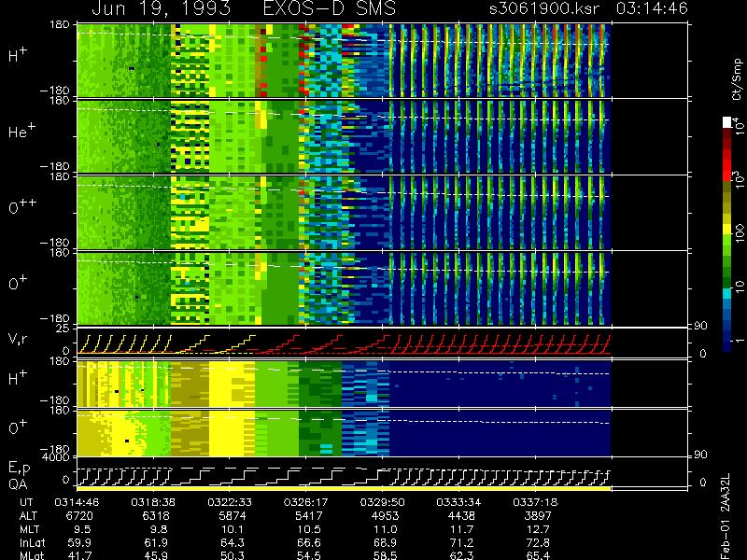Click MLT value "10.5"
The image size is (747, 560).
(309, 529)
